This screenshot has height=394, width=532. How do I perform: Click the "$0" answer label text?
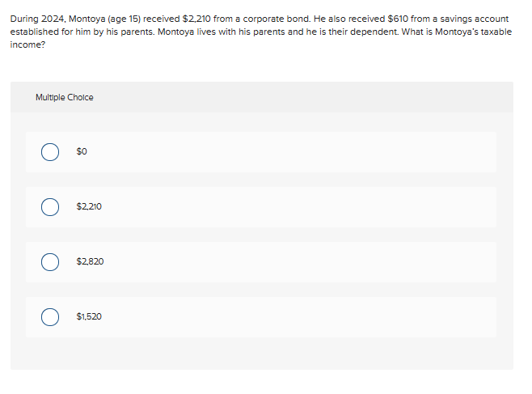tap(82, 152)
